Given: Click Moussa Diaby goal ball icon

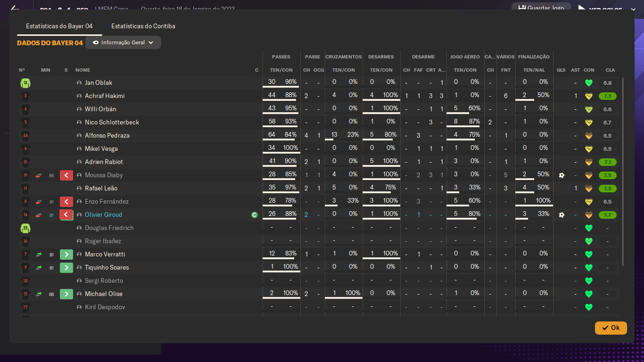Looking at the screenshot, I should pyautogui.click(x=561, y=175).
